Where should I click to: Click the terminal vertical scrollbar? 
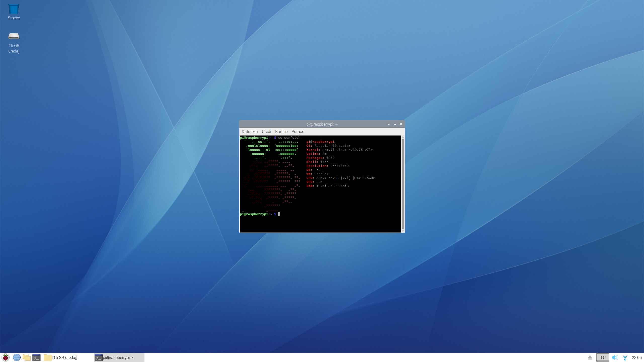403,184
